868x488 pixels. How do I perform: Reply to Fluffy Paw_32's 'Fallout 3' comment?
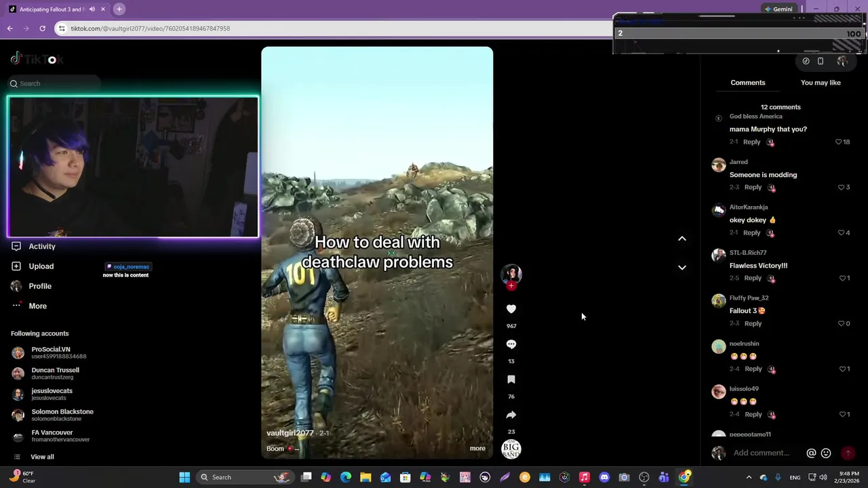point(753,323)
